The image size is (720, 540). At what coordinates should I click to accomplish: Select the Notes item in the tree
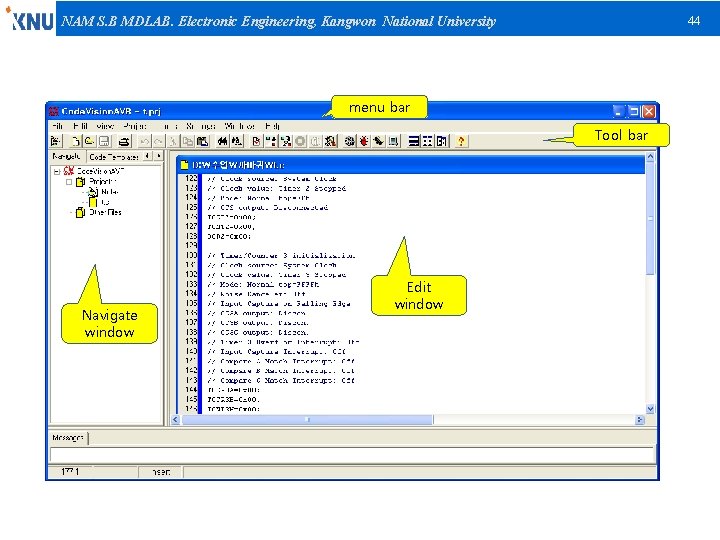(x=109, y=192)
